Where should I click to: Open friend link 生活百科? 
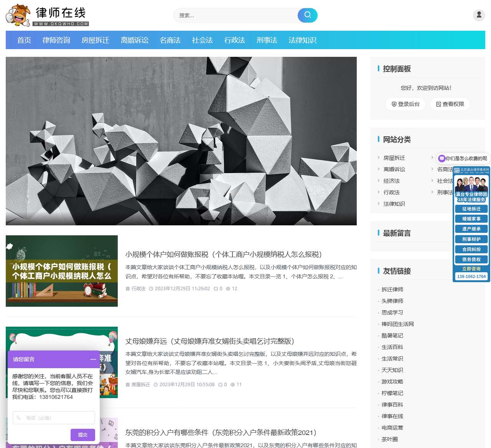coord(392,347)
